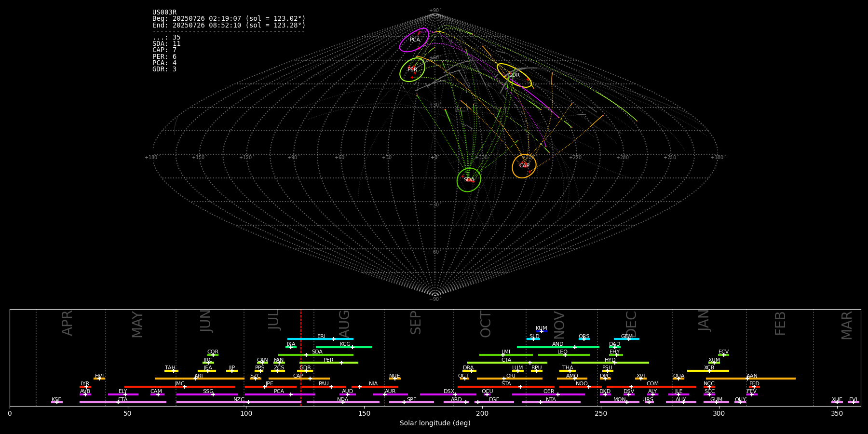Click the DRA shower bar in the timeline

(469, 371)
